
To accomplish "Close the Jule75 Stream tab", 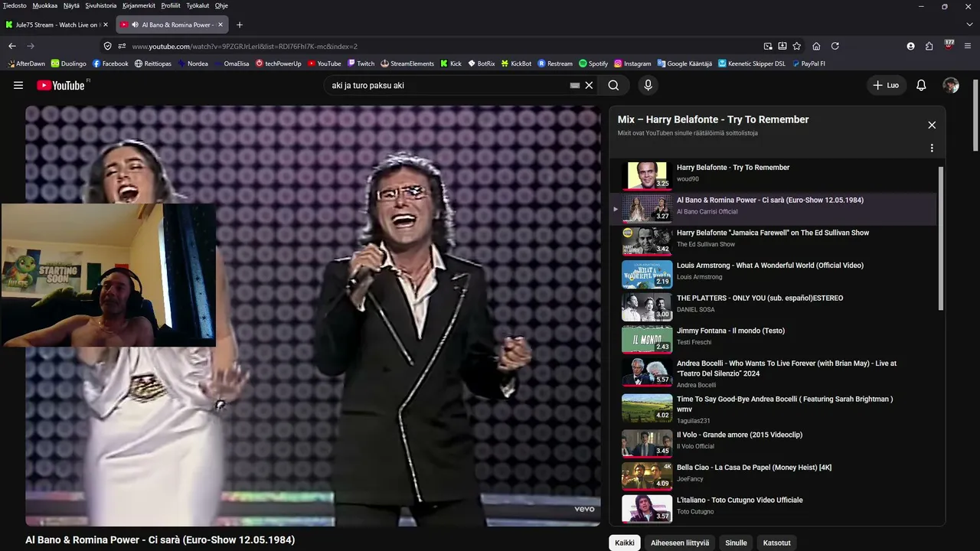I will [106, 24].
